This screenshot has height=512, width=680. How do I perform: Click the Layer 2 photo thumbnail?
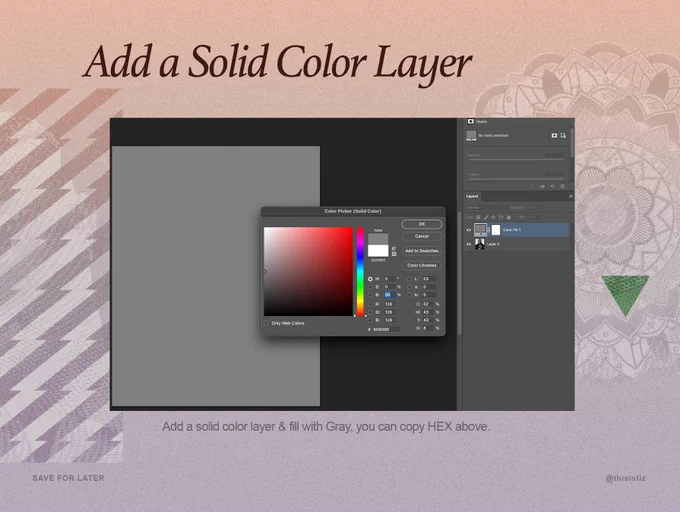480,244
